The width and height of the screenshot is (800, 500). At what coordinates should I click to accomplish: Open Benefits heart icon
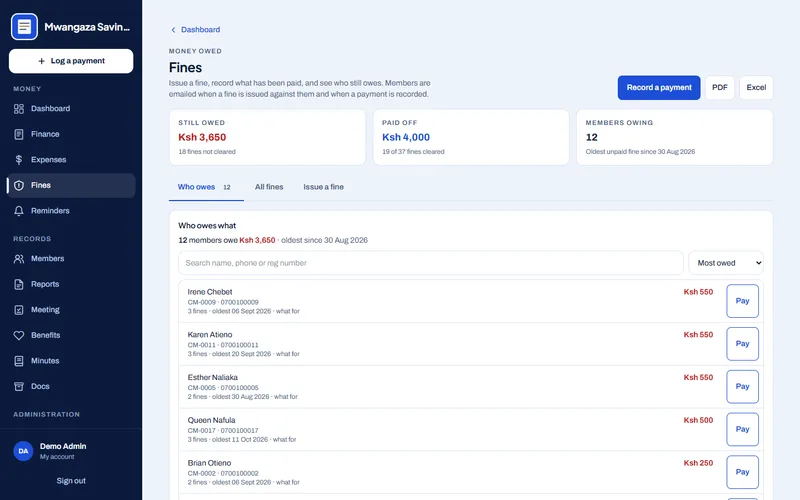click(x=19, y=335)
